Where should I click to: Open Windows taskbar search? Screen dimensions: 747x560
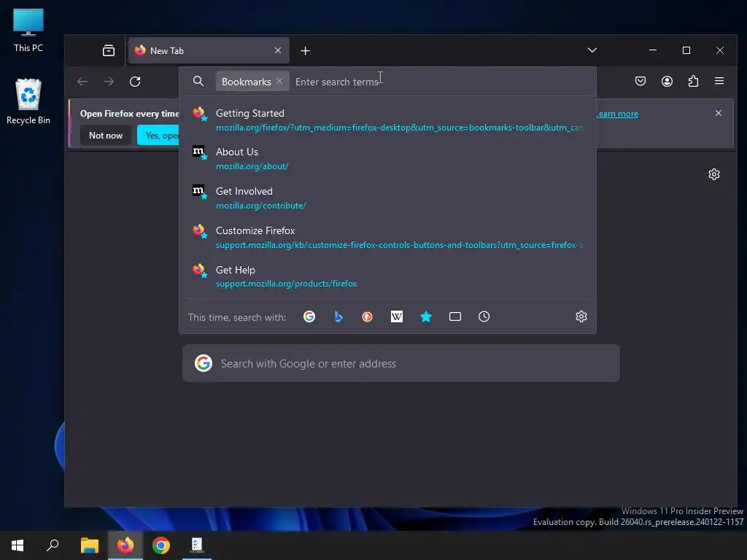[53, 545]
